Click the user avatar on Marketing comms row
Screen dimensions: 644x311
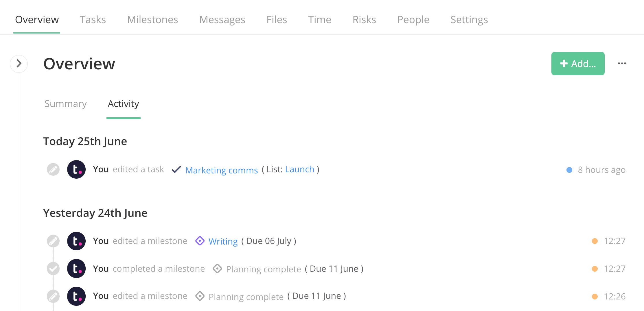(76, 169)
